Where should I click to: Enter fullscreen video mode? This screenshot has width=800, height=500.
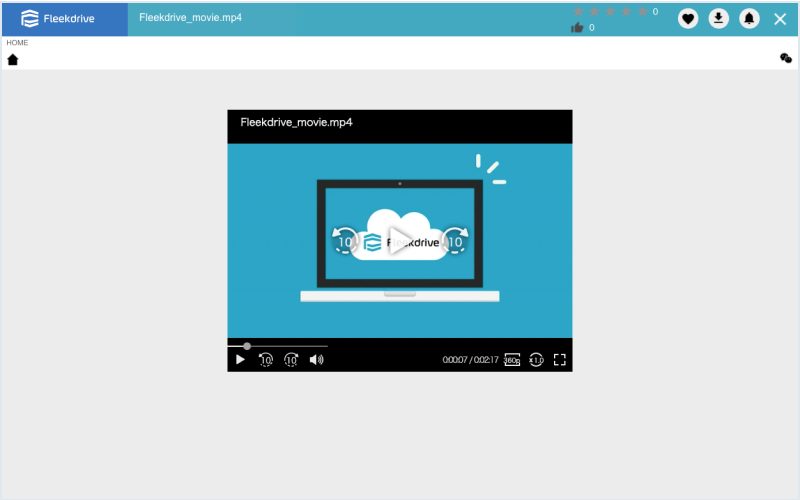point(560,360)
